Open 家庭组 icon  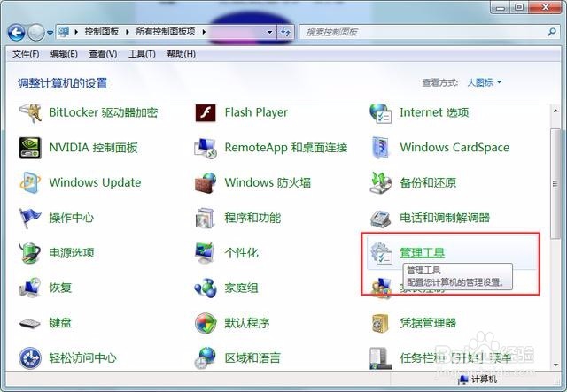pos(206,288)
